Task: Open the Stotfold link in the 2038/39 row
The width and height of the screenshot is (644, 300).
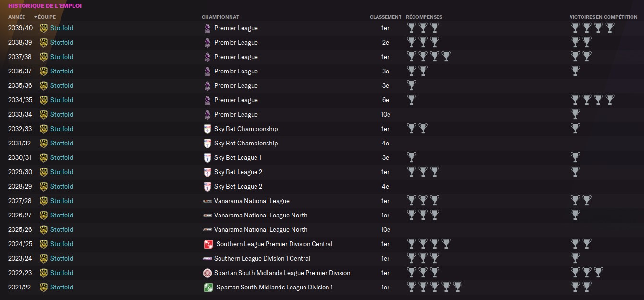Action: [x=61, y=42]
